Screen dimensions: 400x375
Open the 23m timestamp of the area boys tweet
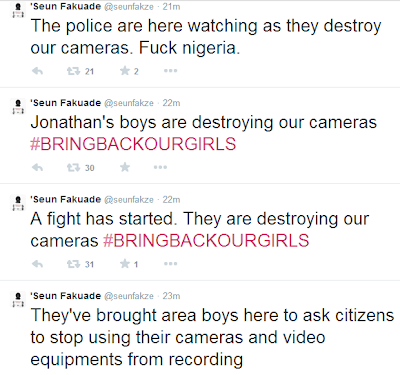click(171, 296)
